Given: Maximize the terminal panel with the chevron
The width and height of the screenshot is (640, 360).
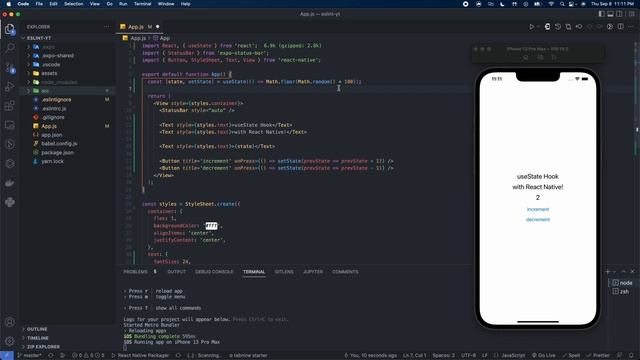Looking at the screenshot, I should [623, 271].
